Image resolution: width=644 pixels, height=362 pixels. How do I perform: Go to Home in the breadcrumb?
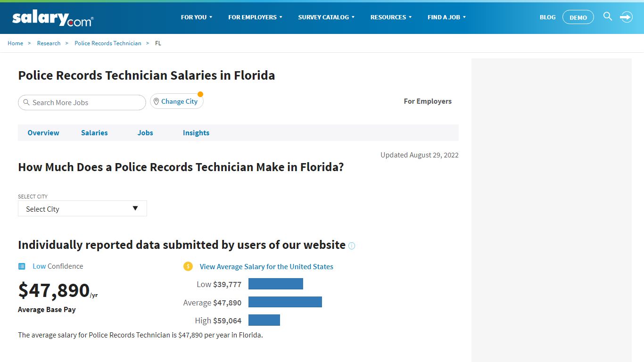pyautogui.click(x=15, y=43)
